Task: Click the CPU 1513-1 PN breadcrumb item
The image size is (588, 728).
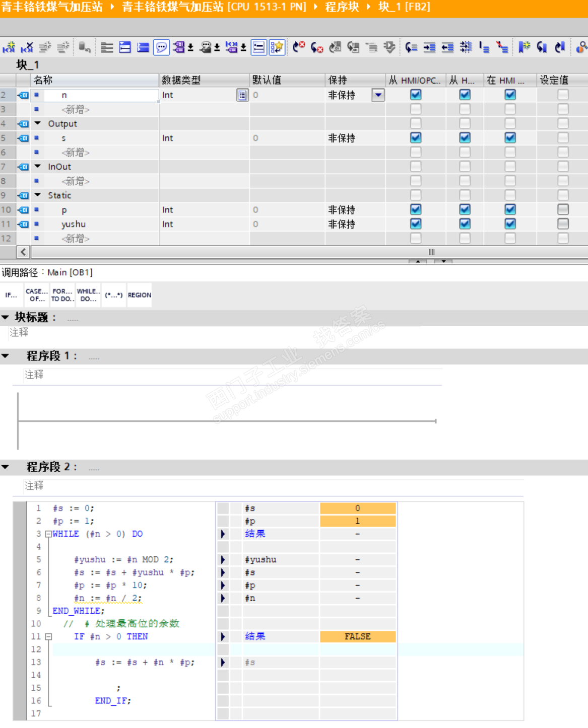Action: pos(214,7)
